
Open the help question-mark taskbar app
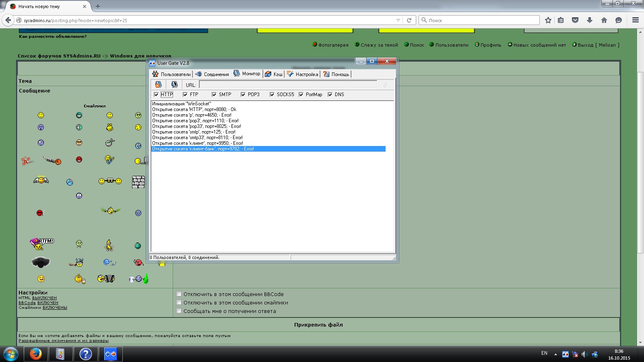85,354
